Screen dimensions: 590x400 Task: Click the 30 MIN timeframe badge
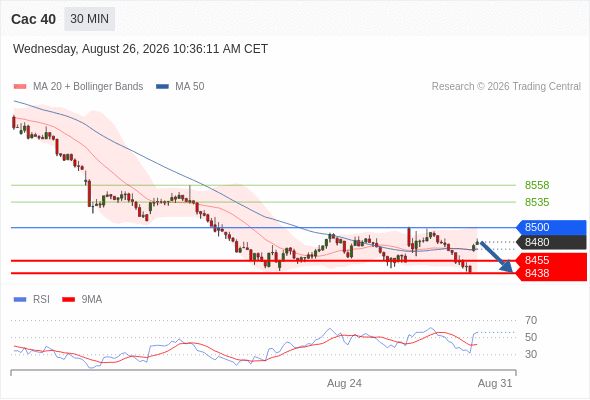click(90, 19)
